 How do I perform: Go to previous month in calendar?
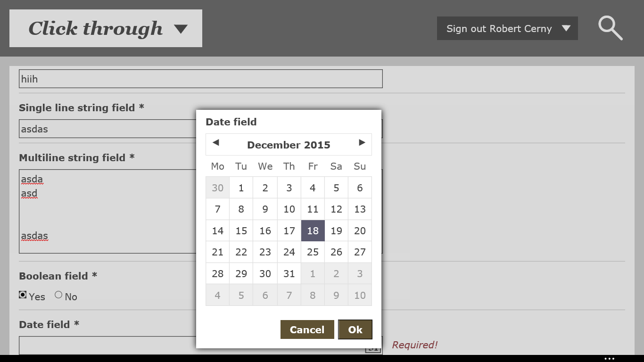pyautogui.click(x=216, y=143)
